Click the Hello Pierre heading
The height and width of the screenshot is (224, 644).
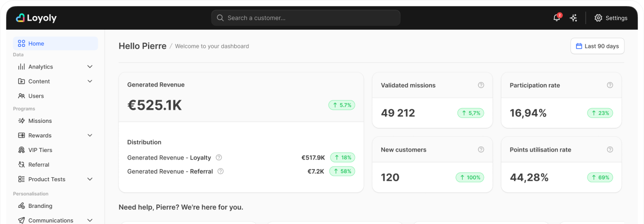(x=143, y=46)
